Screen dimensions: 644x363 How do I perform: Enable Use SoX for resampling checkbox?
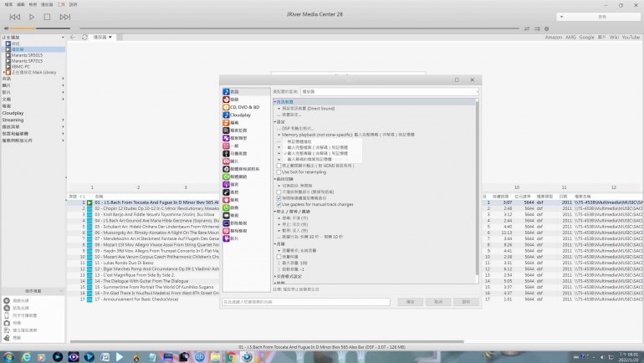click(x=279, y=171)
